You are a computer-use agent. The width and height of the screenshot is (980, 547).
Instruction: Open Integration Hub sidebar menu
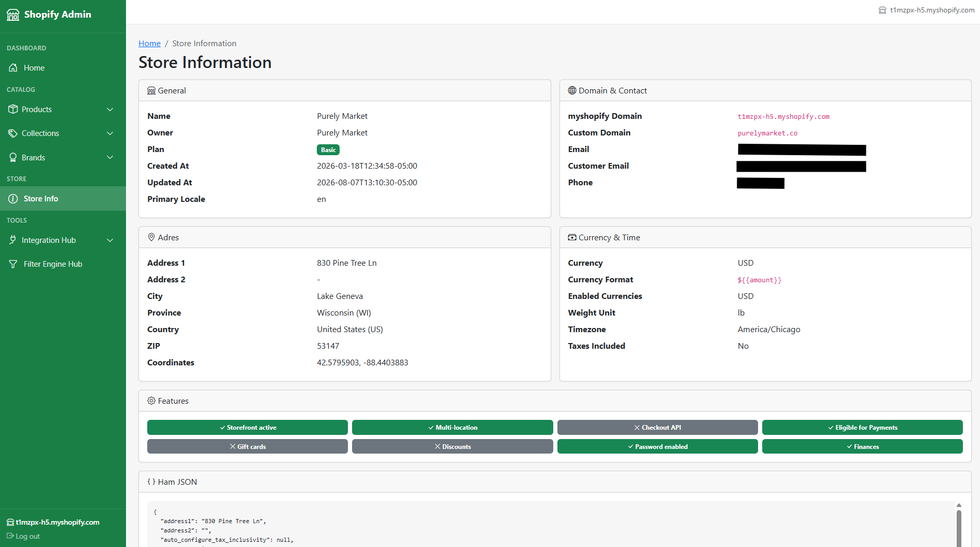[x=63, y=240]
